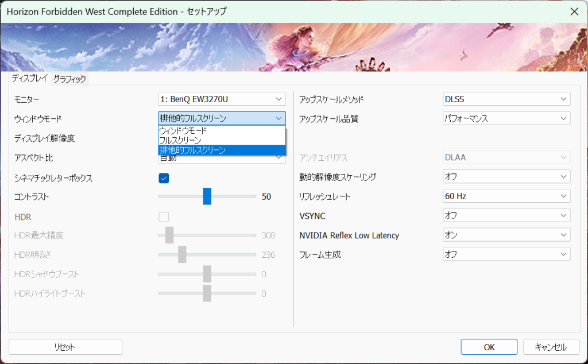Viewport: 588px width, 364px height.
Task: Open the VSYNC dropdown
Action: click(x=506, y=216)
